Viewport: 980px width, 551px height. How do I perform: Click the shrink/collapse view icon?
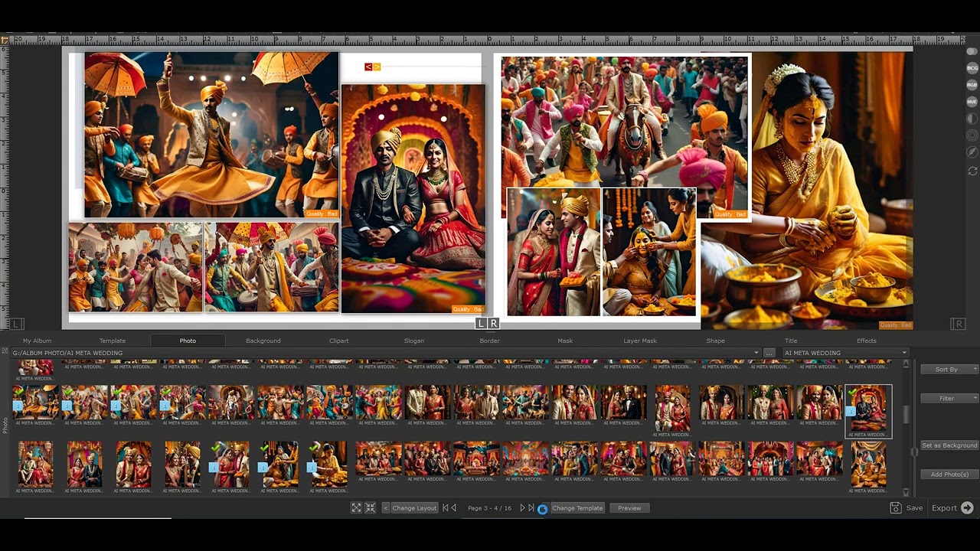(x=371, y=507)
